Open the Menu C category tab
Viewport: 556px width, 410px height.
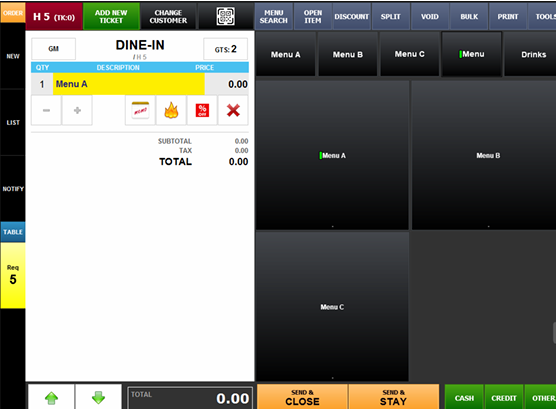point(410,54)
